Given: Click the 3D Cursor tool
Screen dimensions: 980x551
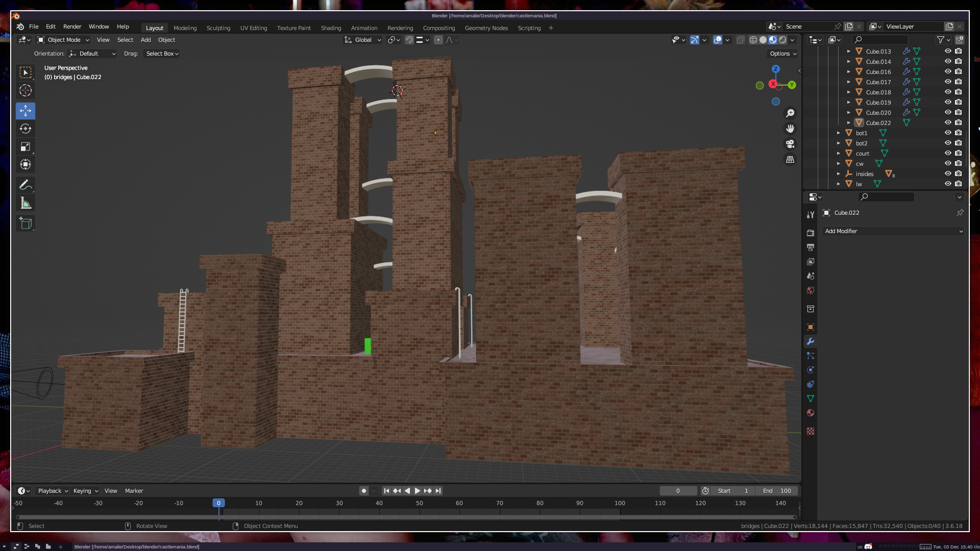Looking at the screenshot, I should [x=26, y=91].
